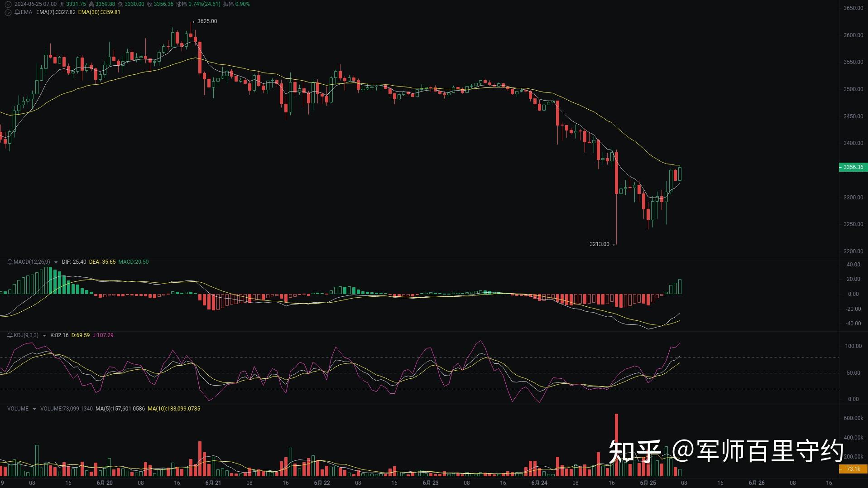Click the 3200.00 price axis label
The image size is (868, 488).
(853, 251)
